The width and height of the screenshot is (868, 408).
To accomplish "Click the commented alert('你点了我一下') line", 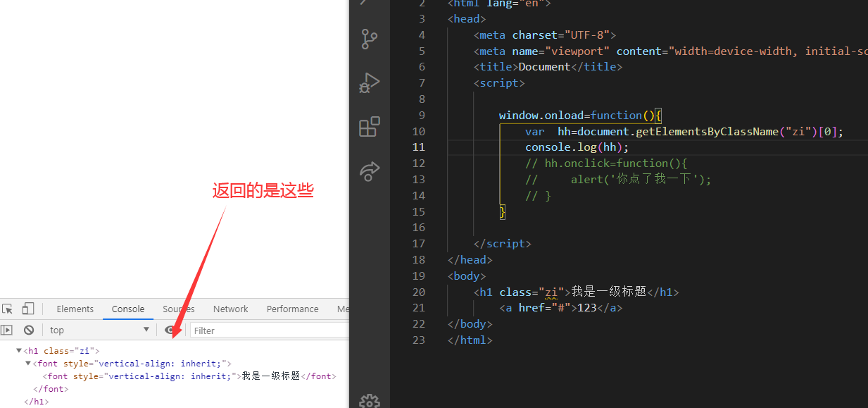I will coord(619,179).
